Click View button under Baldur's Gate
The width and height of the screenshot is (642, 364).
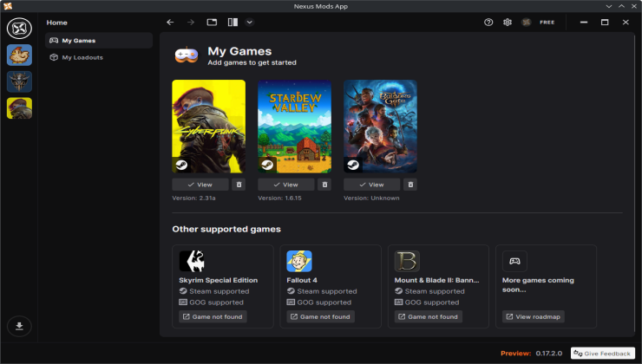[372, 185]
